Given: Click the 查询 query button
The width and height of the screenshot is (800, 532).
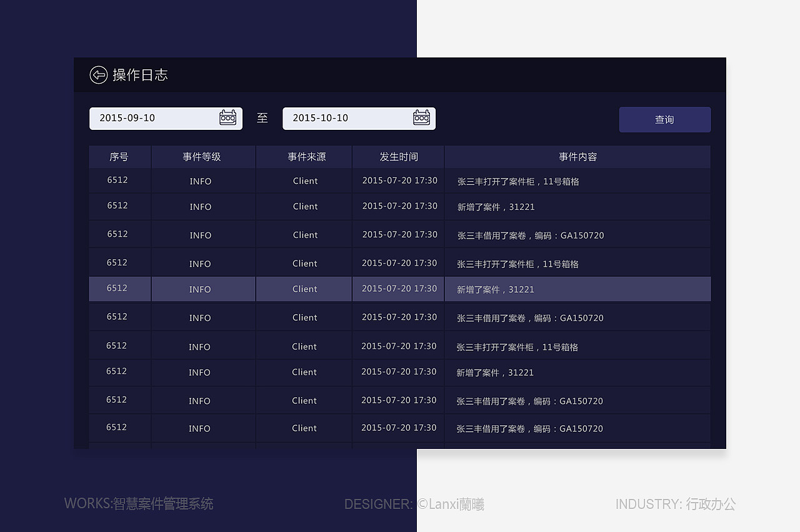Looking at the screenshot, I should point(664,119).
